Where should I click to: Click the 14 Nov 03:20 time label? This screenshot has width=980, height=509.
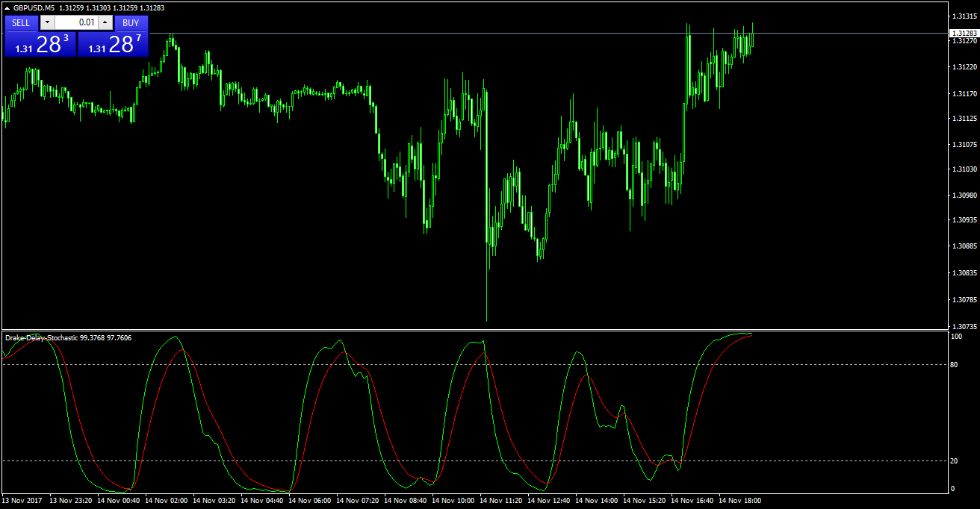point(214,501)
